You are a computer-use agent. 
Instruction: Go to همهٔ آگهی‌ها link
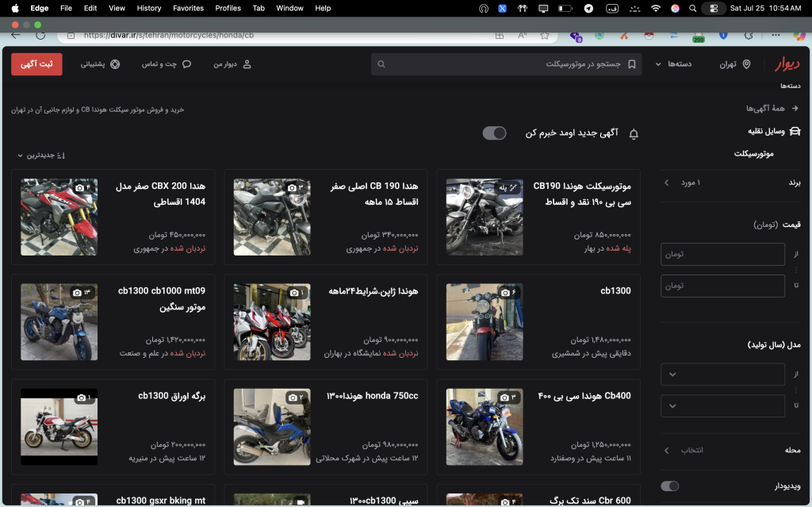[x=765, y=109]
